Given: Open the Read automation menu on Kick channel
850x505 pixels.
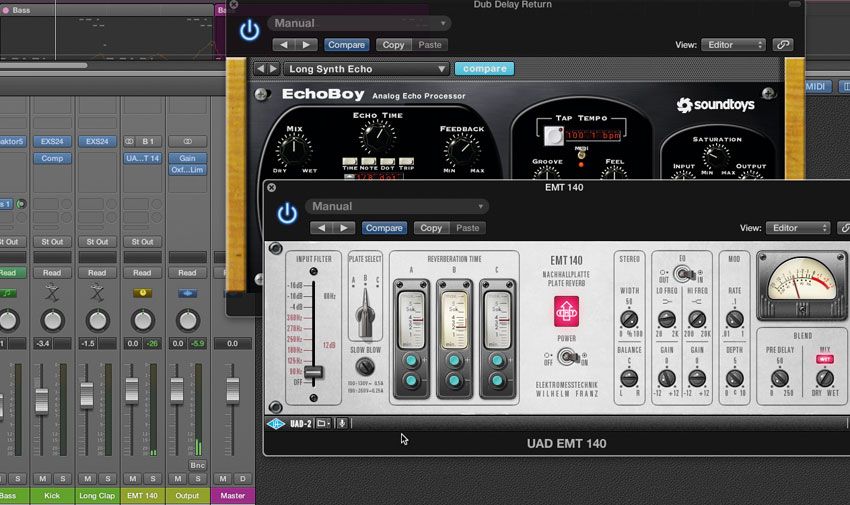Looking at the screenshot, I should click(52, 273).
